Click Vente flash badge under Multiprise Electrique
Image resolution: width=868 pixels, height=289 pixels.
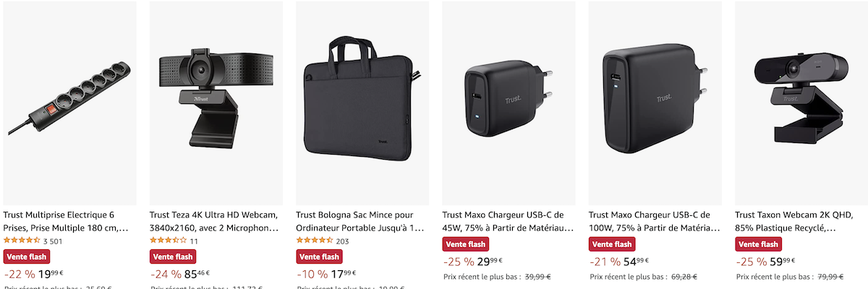coord(25,256)
